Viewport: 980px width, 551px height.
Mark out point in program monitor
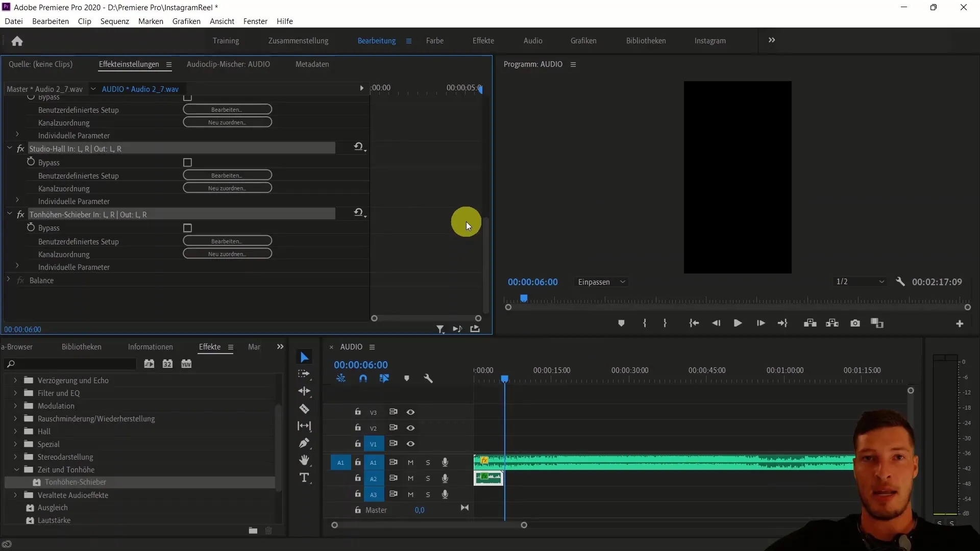[x=665, y=323]
